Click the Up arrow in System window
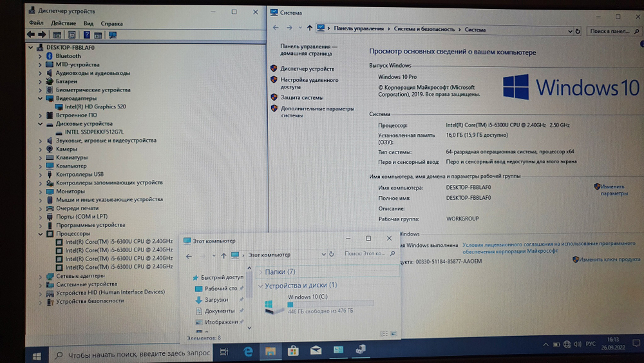Viewport: 644px width, 363px height. coord(309,28)
